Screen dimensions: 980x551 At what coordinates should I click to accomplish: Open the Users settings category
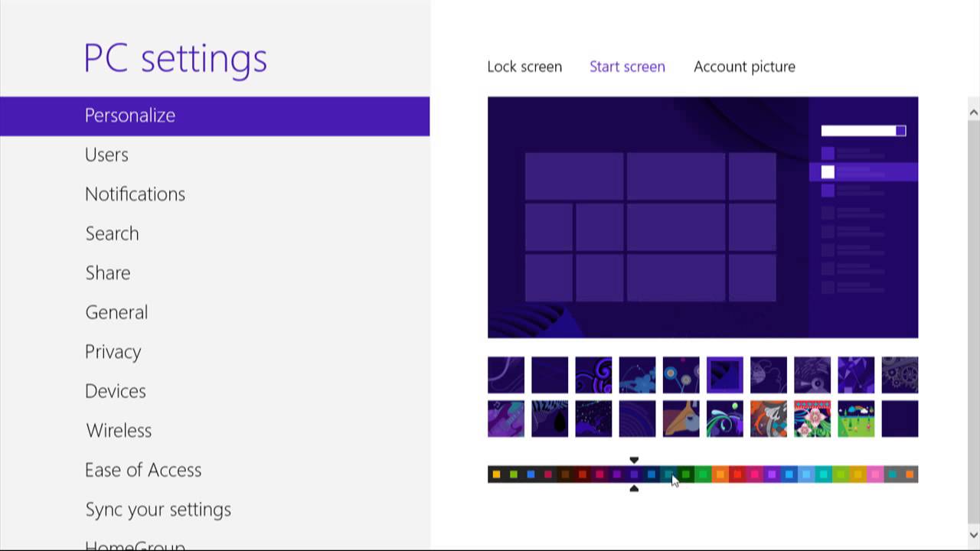[106, 155]
